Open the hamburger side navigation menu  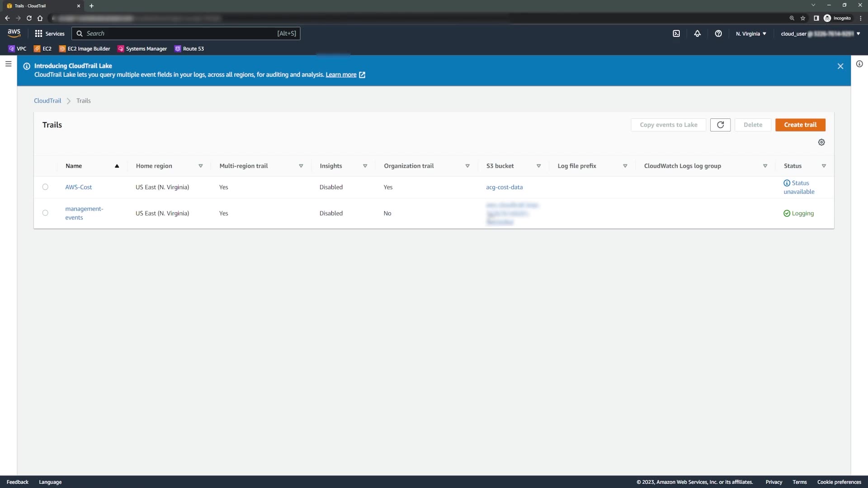tap(8, 64)
